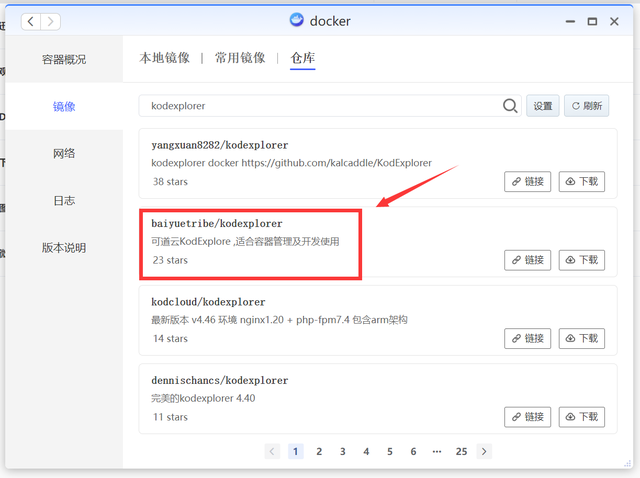
Task: Select the 仓库 tab
Action: pos(302,58)
